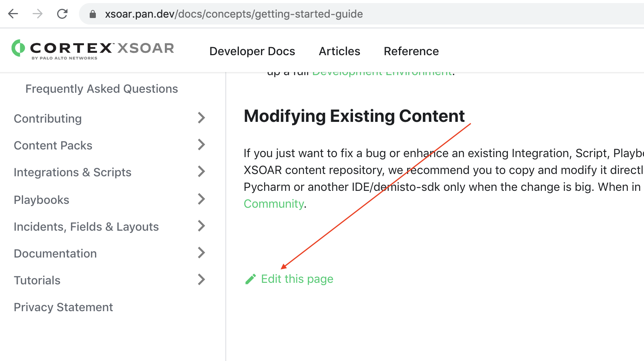Expand the Tutorials chevron
The height and width of the screenshot is (361, 644).
coord(201,280)
